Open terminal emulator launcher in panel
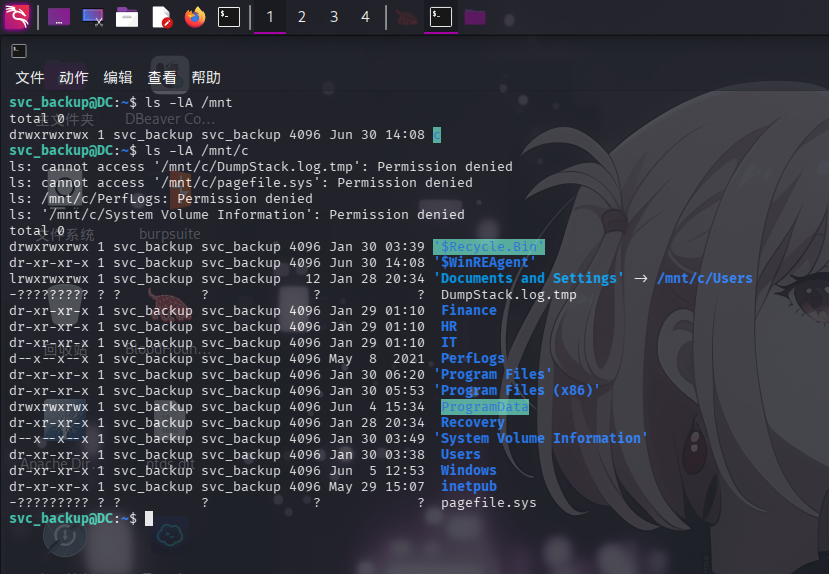Screen dimensions: 829x574 (x=229, y=17)
